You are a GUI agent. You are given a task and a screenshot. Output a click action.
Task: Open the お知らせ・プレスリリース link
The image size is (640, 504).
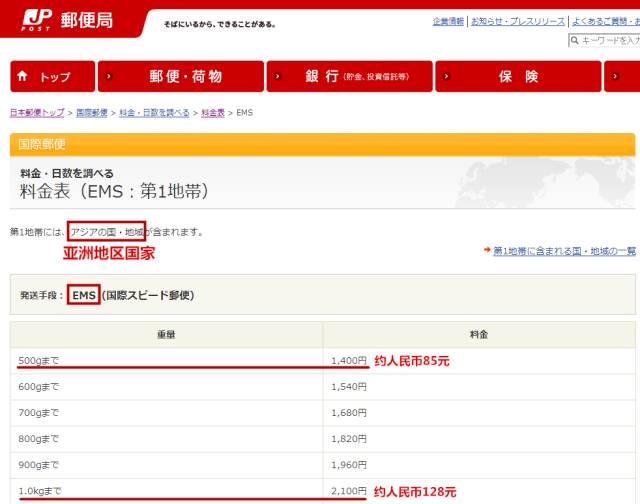point(518,21)
